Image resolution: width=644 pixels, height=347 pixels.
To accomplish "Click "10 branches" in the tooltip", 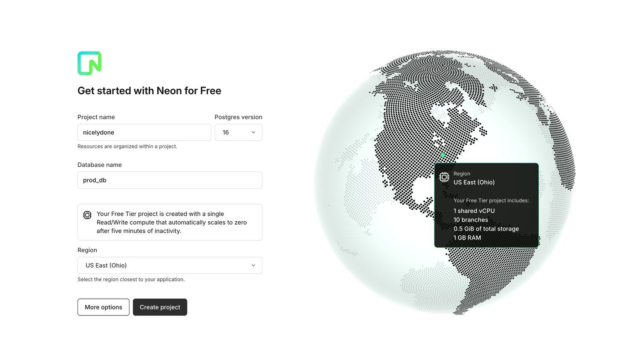I will click(x=471, y=220).
